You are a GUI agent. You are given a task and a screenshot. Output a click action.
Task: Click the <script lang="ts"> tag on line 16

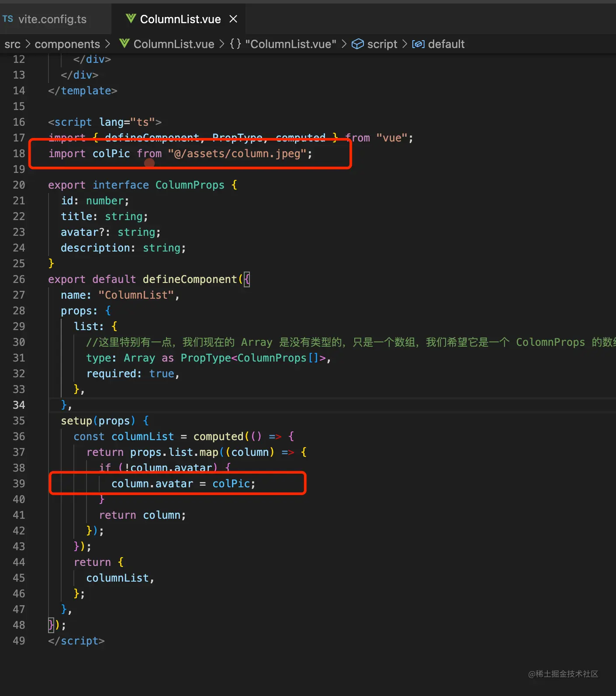(x=105, y=122)
